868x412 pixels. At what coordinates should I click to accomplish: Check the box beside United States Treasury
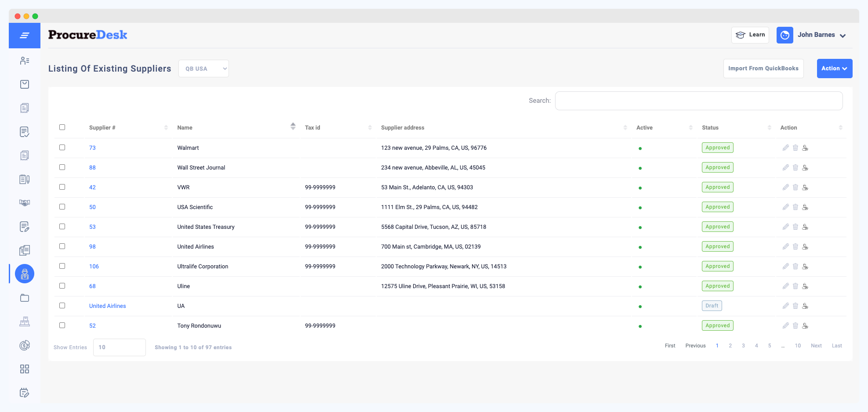[x=62, y=227]
